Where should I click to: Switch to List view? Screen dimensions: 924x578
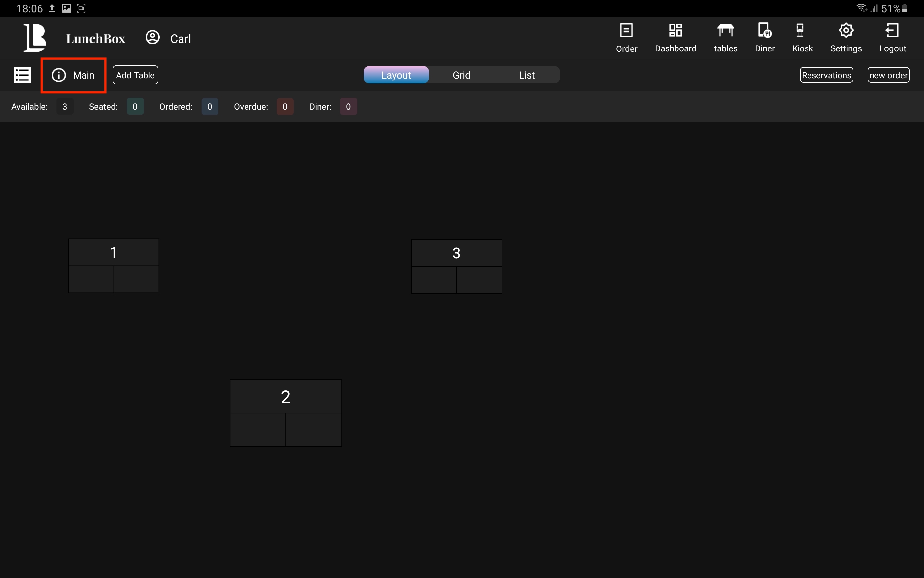pyautogui.click(x=526, y=75)
